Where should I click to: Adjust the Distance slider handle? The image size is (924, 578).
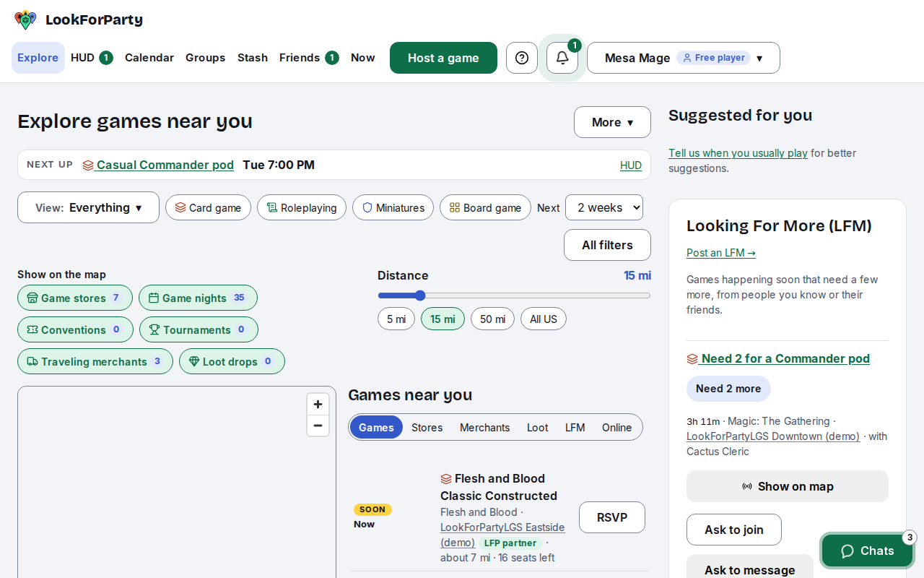420,295
